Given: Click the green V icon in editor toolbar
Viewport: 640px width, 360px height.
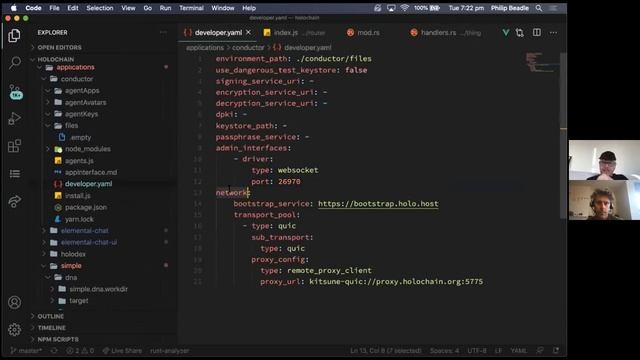Looking at the screenshot, I should (506, 33).
